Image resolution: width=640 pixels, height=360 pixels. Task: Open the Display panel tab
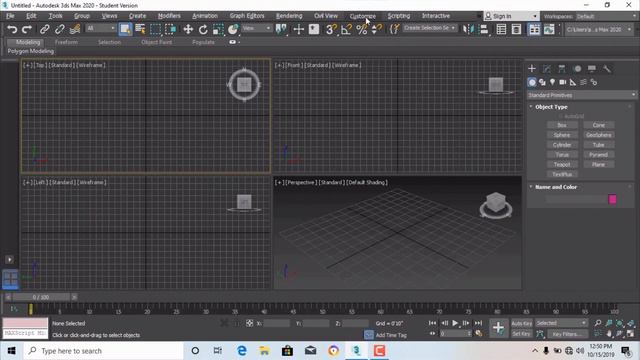coord(592,69)
